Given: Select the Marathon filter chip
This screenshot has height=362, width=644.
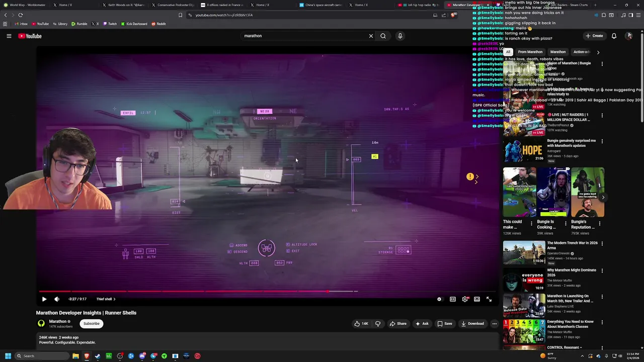Looking at the screenshot, I should (557, 52).
